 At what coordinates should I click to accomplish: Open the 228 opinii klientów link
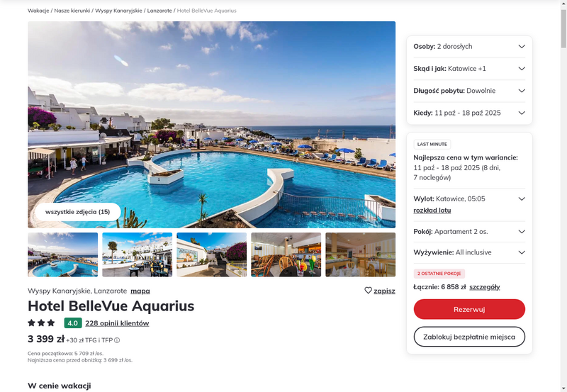click(117, 323)
